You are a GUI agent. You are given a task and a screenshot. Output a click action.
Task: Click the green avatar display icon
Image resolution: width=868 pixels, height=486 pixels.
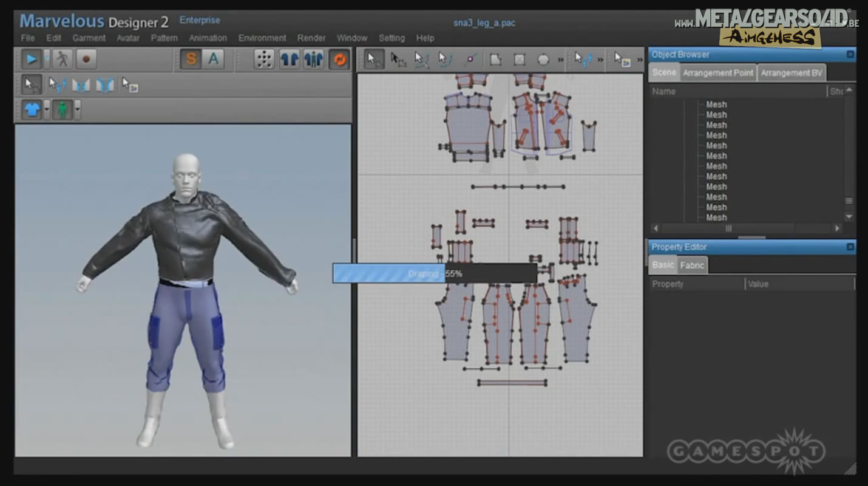[63, 110]
